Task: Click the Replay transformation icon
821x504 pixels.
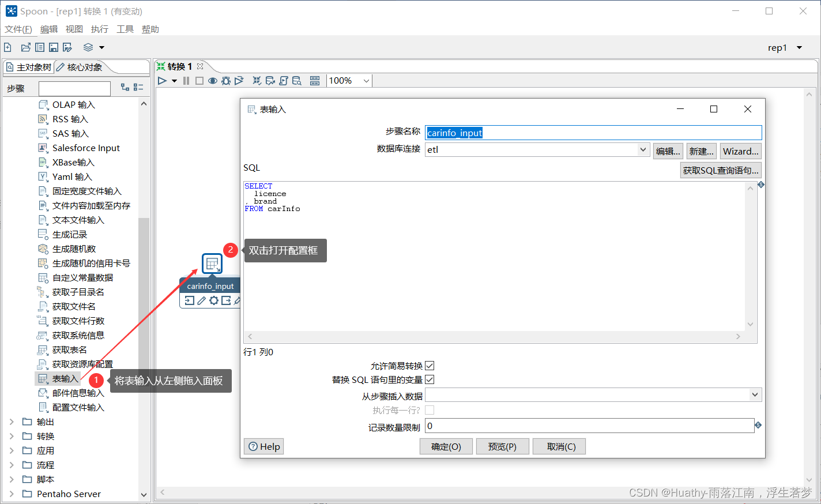Action: pos(239,81)
